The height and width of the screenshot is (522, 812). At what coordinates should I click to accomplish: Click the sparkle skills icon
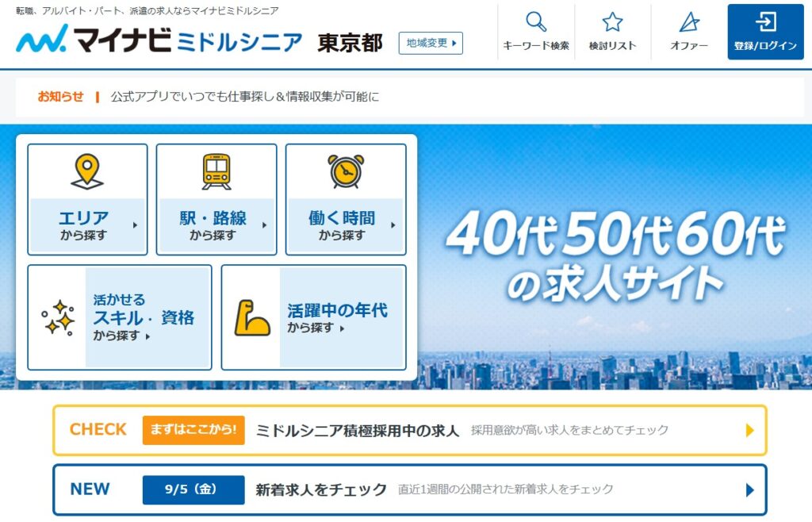[x=58, y=317]
